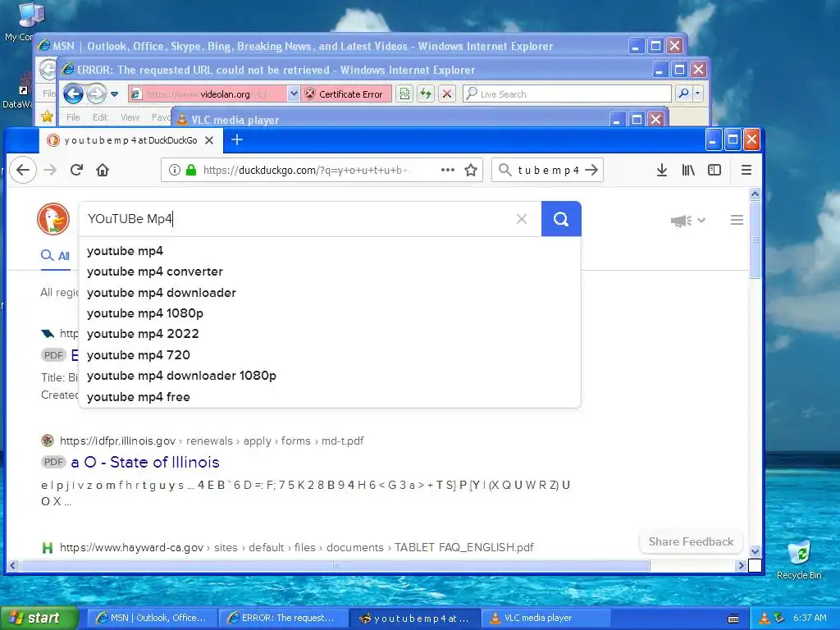Open DuckDuckGo megaphone dropdown
The height and width of the screenshot is (630, 840).
pos(688,220)
